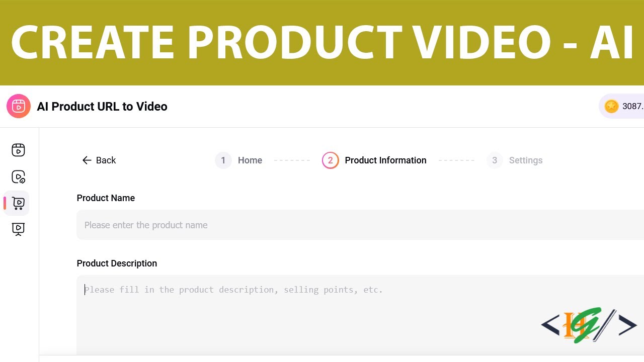This screenshot has width=644, height=362.
Task: Focus the Product Name input field
Action: 360,225
